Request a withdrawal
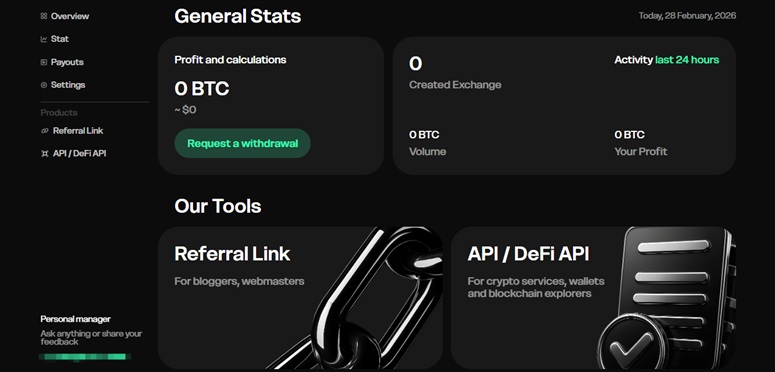 click(242, 144)
